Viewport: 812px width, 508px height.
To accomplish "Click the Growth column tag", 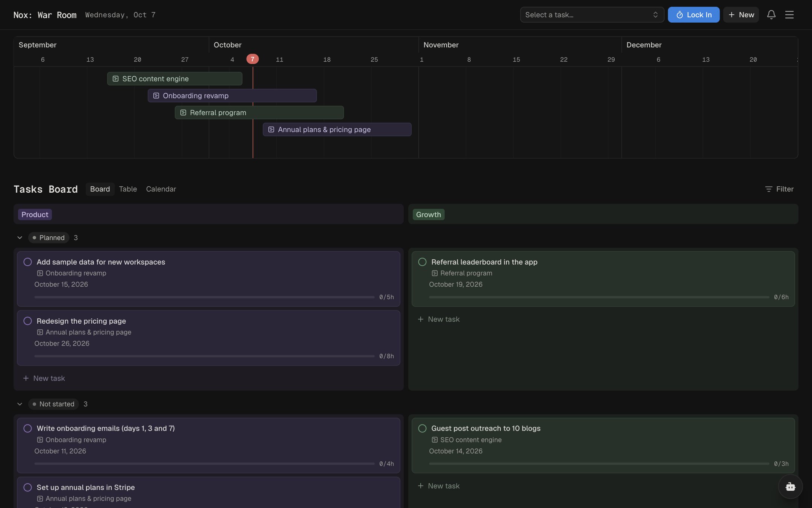I will click(429, 214).
